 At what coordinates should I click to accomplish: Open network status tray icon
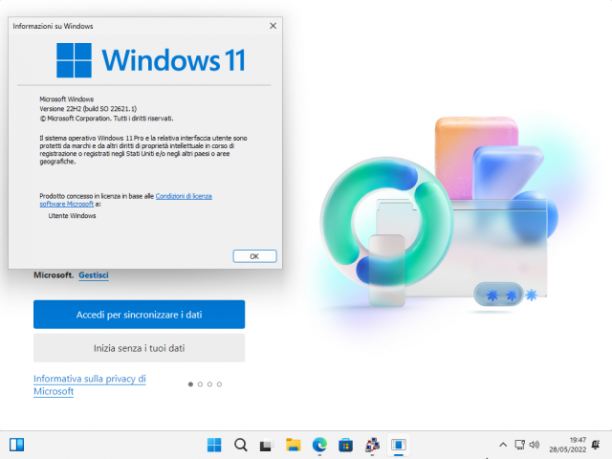(x=519, y=445)
